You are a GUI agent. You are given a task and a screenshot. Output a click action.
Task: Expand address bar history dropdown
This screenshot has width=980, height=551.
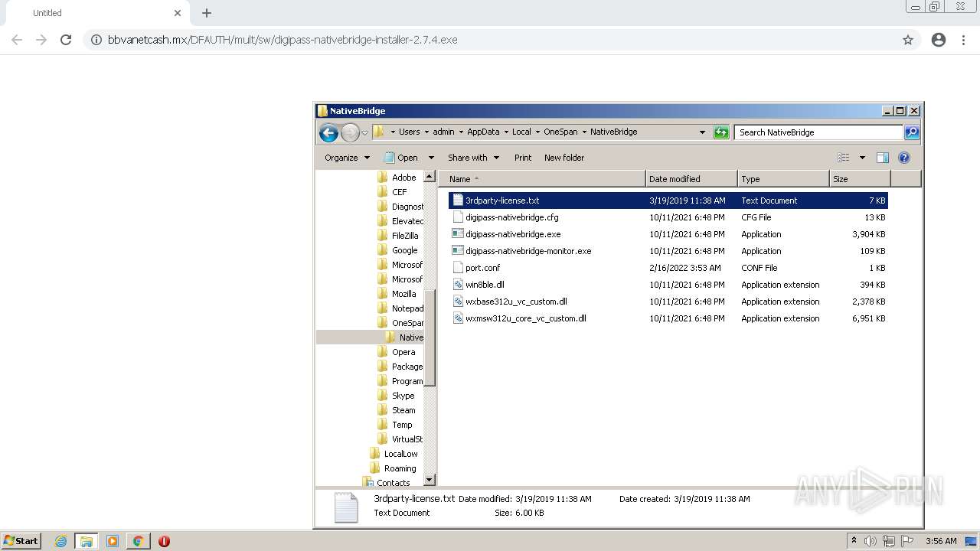702,132
